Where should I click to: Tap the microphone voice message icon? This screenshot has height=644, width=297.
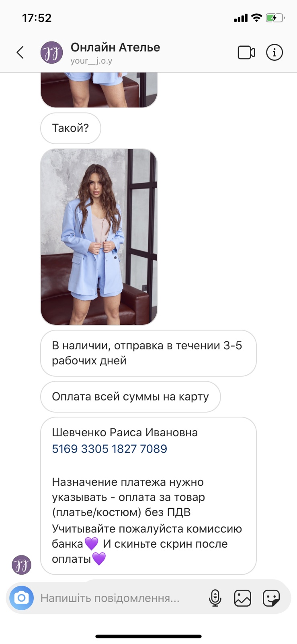(215, 598)
